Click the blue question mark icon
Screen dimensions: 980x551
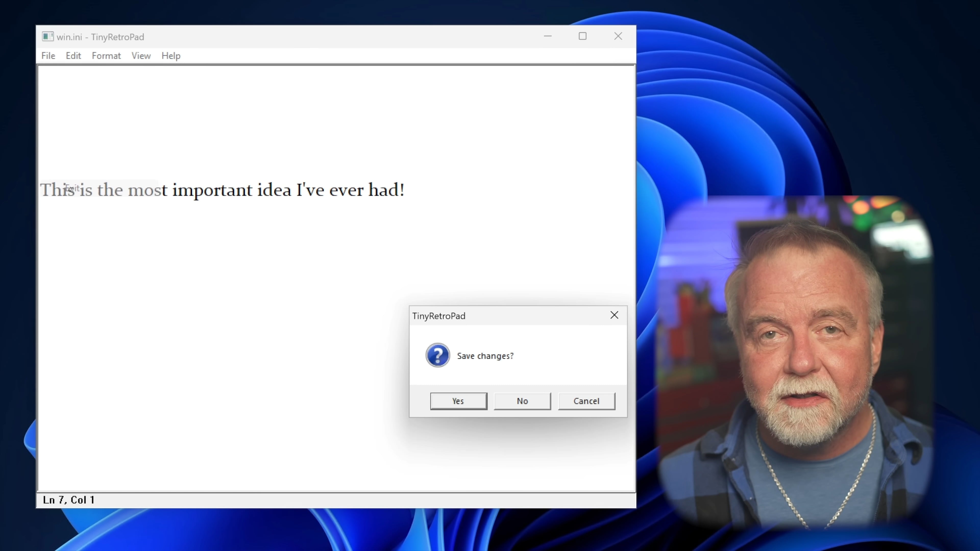click(x=438, y=355)
